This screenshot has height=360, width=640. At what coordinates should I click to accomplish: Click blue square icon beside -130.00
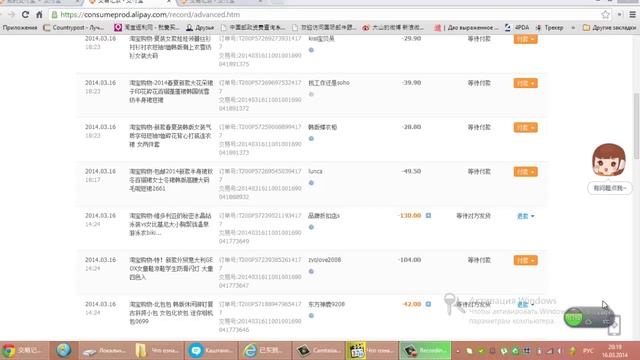coord(428,216)
